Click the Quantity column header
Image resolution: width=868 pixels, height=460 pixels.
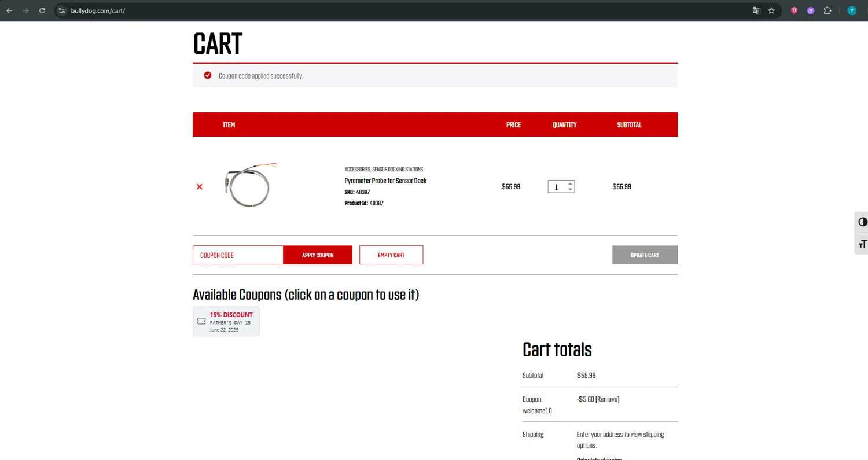coord(564,125)
